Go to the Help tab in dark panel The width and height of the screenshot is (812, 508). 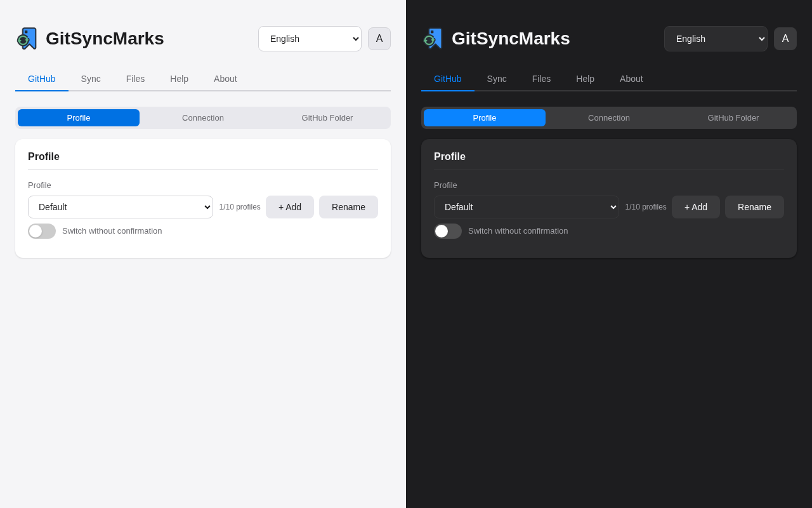[x=585, y=79]
